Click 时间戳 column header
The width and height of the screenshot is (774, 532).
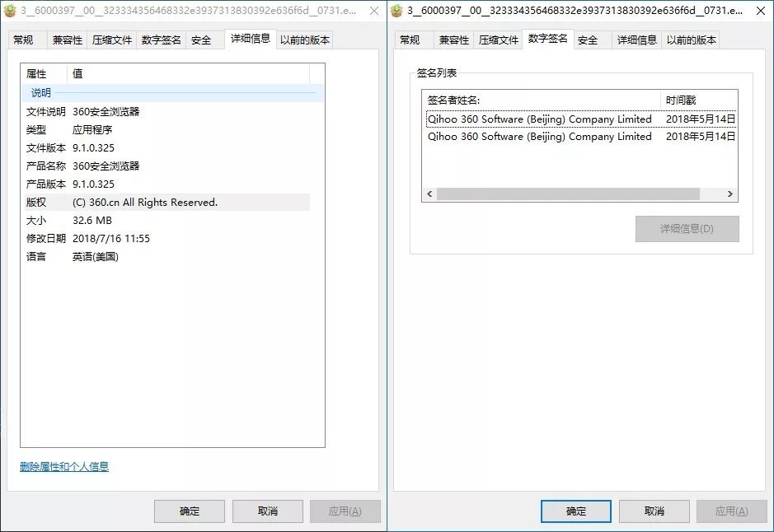[698, 100]
